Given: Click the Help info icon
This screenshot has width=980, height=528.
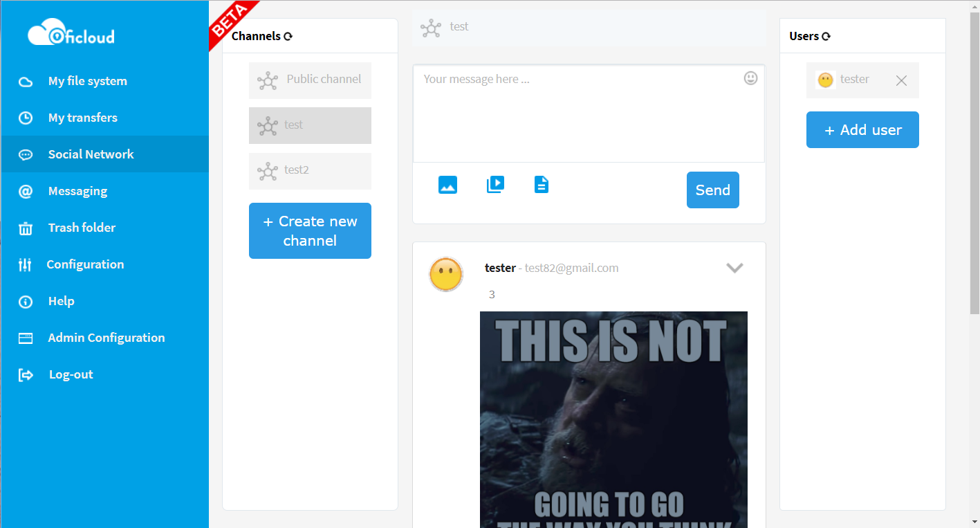Looking at the screenshot, I should pos(26,301).
